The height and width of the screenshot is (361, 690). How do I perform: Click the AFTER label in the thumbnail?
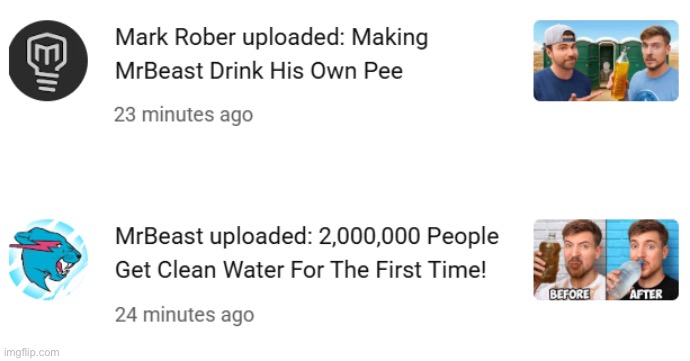pos(646,294)
